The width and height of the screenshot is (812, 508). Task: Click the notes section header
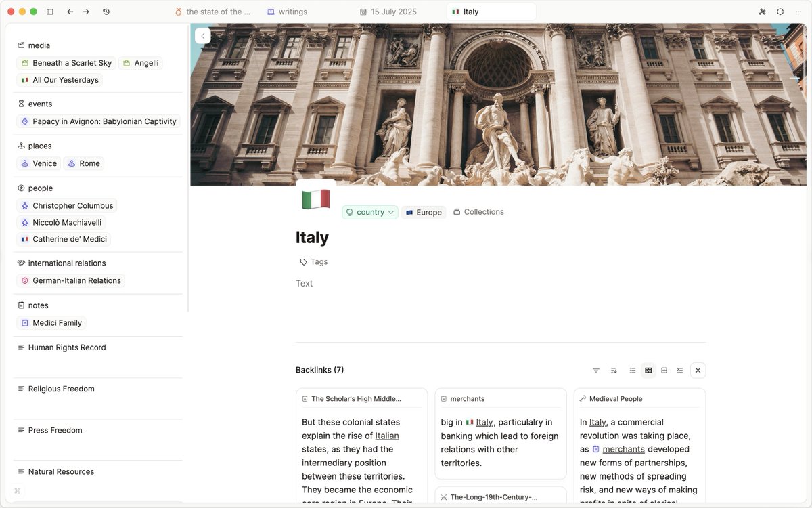[x=33, y=305]
